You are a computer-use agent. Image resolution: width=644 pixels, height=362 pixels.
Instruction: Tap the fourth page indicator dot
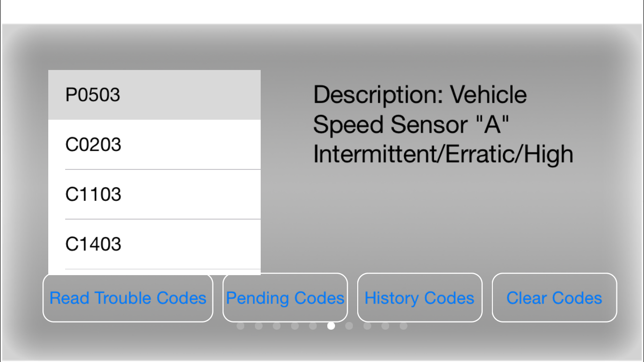click(x=294, y=326)
